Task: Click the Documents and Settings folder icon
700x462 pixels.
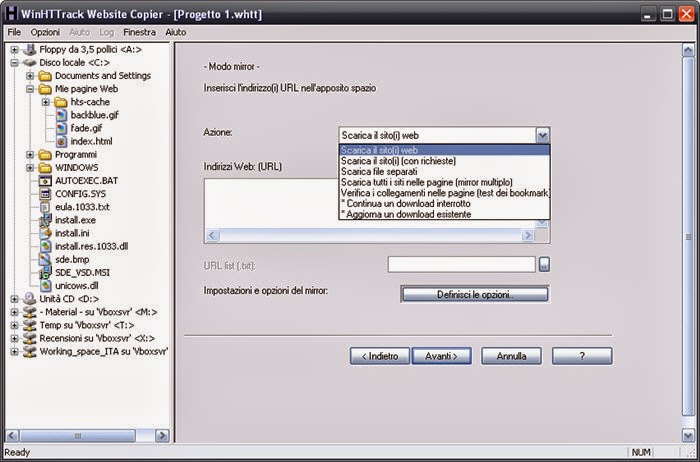Action: click(x=45, y=76)
